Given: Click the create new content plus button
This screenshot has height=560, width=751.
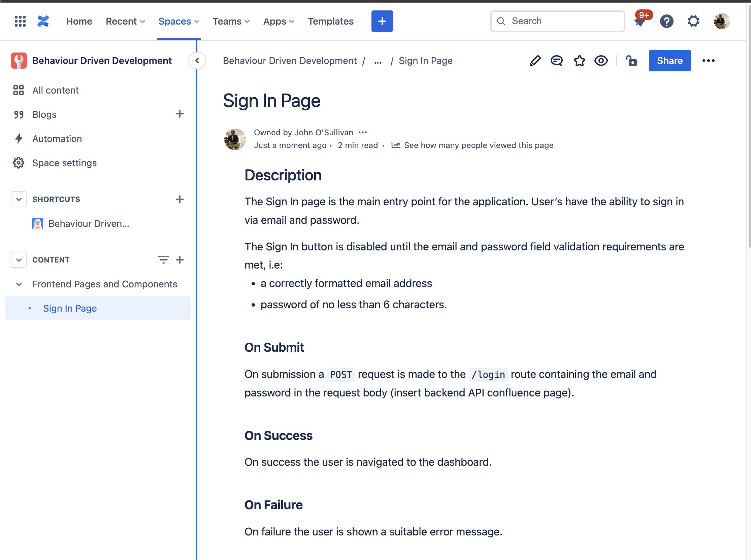Looking at the screenshot, I should 381,21.
